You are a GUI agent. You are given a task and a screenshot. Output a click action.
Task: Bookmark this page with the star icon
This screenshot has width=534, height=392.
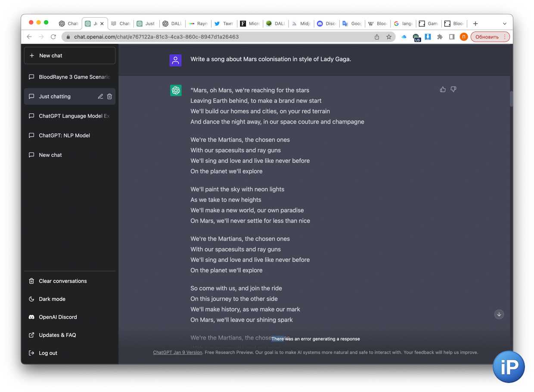point(389,37)
